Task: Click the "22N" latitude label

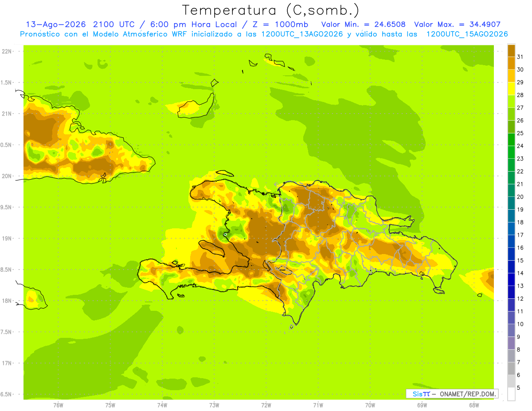Action: (x=7, y=51)
